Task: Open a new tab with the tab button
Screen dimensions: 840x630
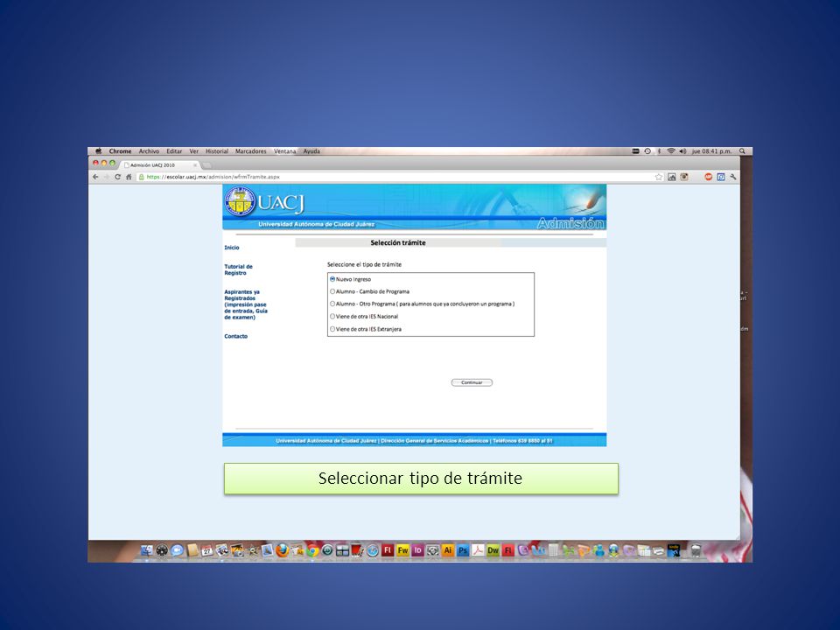Action: 206,165
